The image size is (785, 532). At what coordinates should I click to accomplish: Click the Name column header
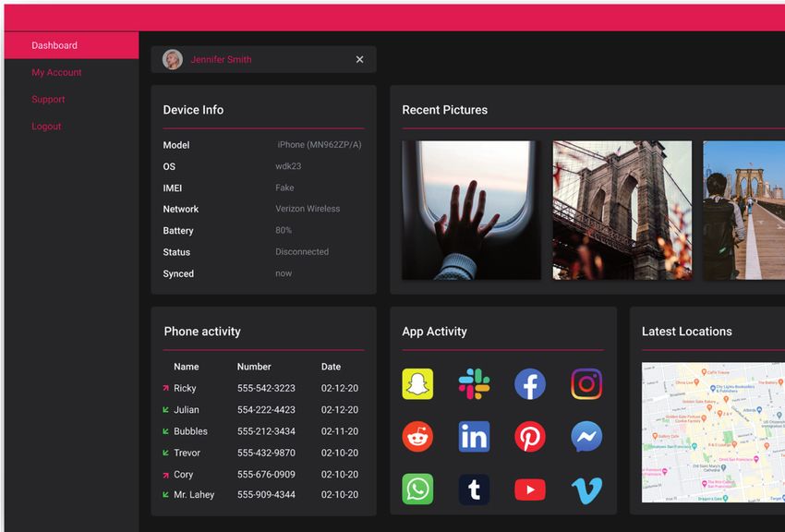click(x=187, y=367)
